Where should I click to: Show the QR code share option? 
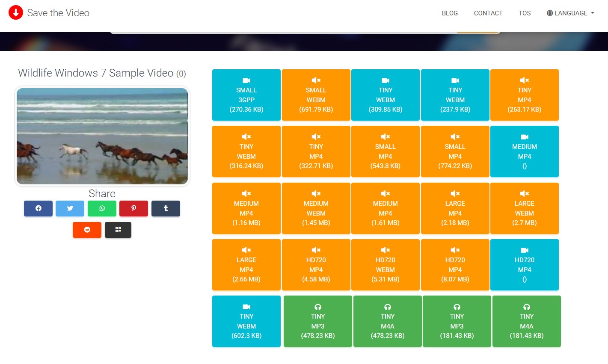click(x=118, y=230)
